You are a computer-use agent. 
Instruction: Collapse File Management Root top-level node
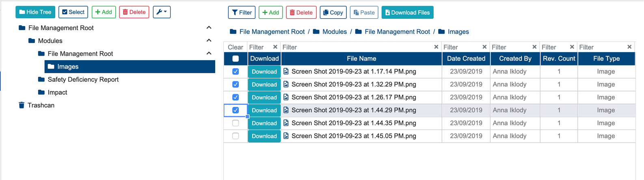point(209,28)
